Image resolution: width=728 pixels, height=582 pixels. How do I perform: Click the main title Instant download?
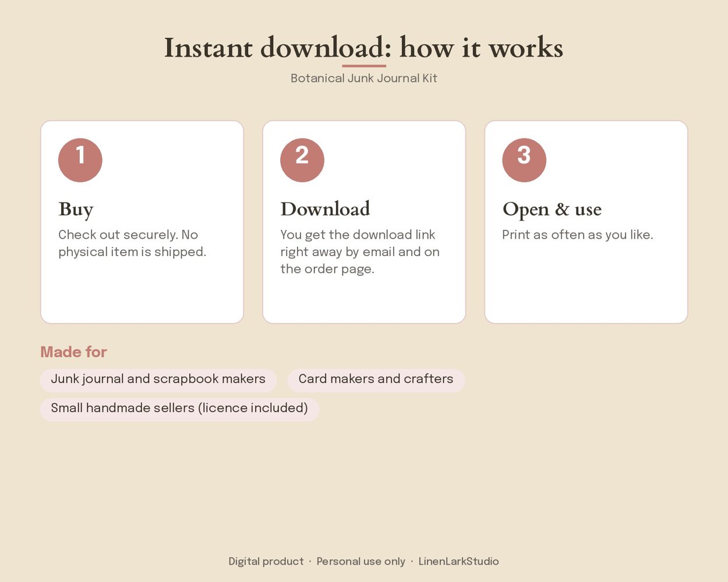pyautogui.click(x=363, y=48)
